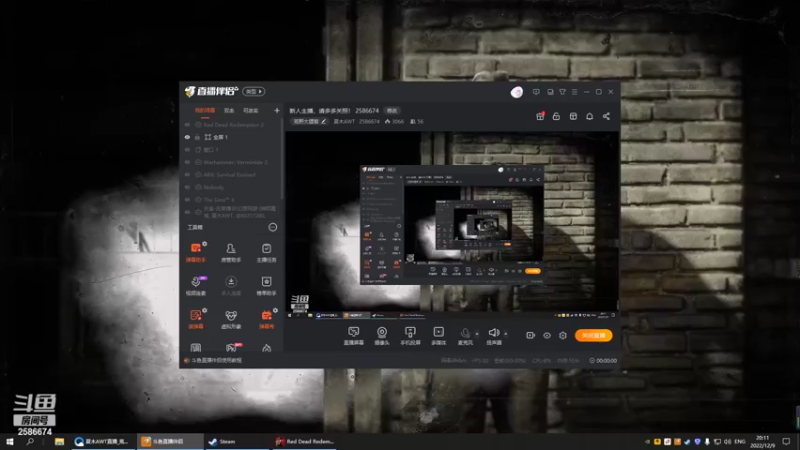
Task: Add a multimedia source from bottom bar
Action: (x=438, y=336)
